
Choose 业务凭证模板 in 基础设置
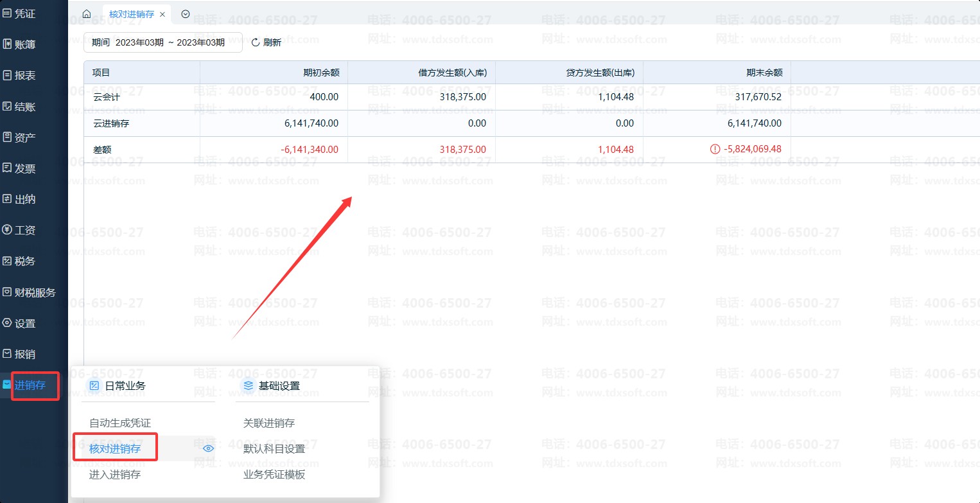click(274, 474)
